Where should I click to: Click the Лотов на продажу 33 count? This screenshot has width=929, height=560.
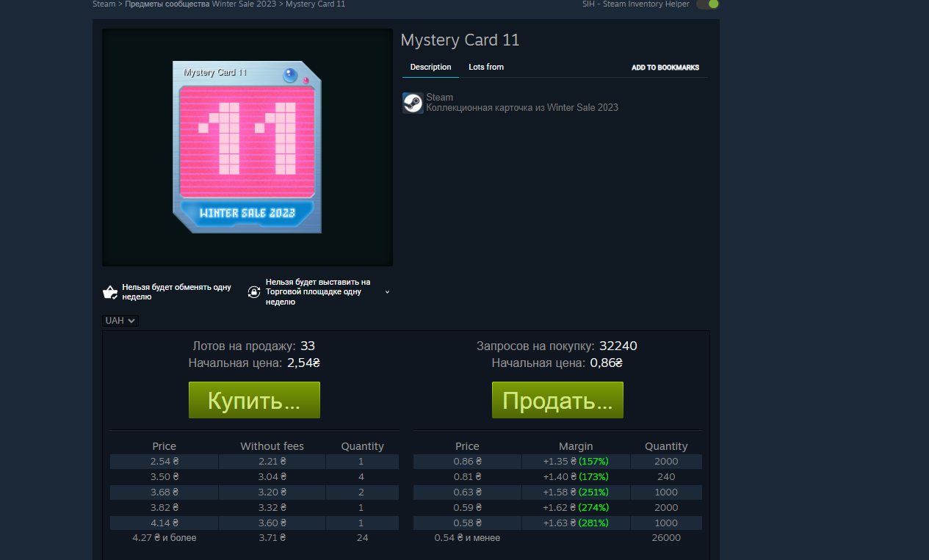308,346
